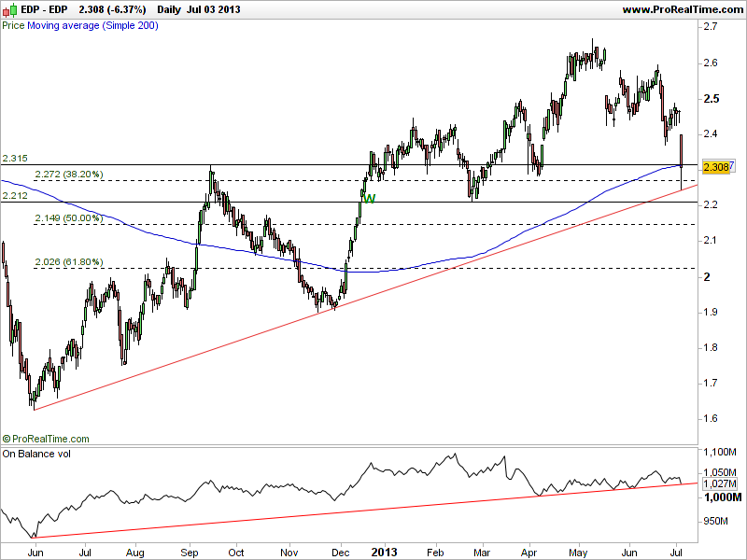
Task: Click the '950M' volume axis label
Action: click(x=715, y=522)
